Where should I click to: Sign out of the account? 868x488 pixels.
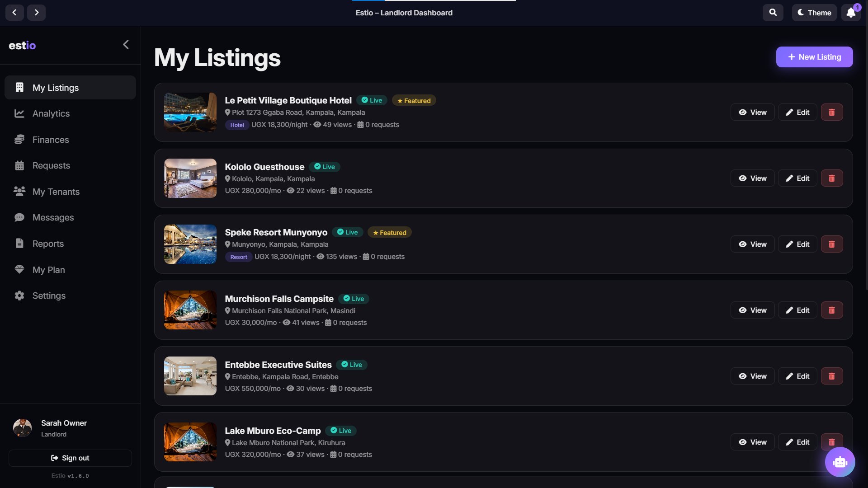tap(70, 458)
